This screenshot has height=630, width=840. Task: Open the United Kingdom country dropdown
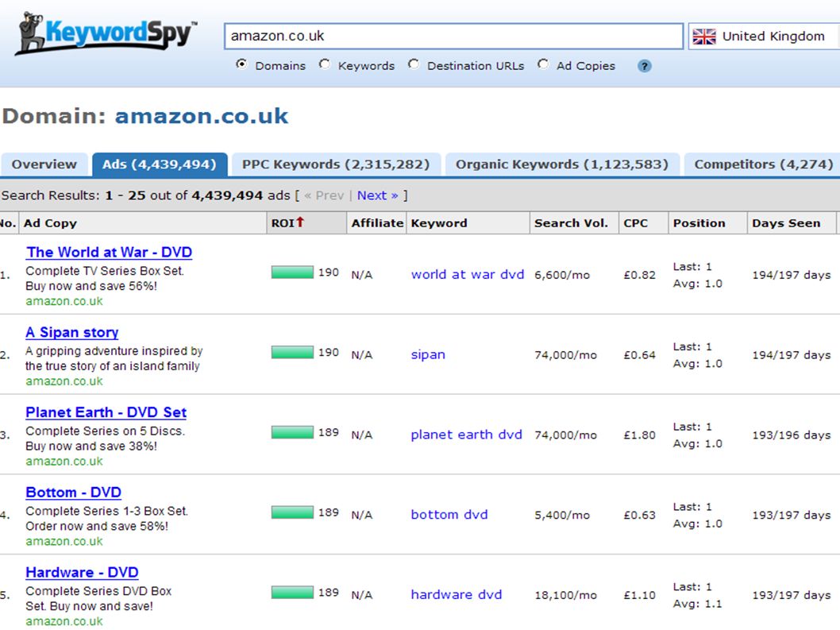764,37
